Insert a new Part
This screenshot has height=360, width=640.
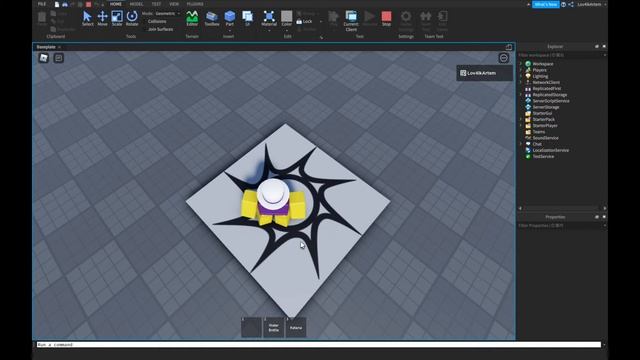click(x=230, y=18)
